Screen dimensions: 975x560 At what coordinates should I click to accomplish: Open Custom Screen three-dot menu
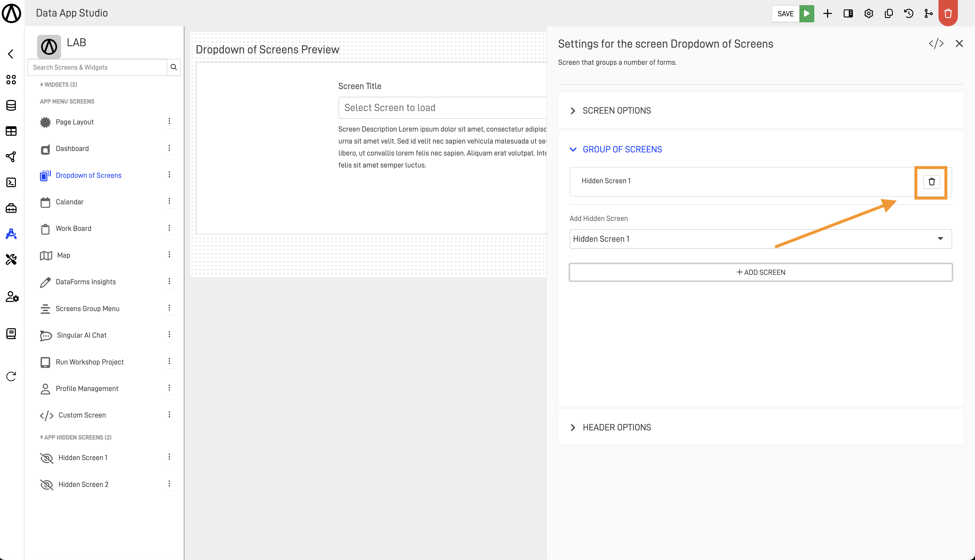click(169, 415)
